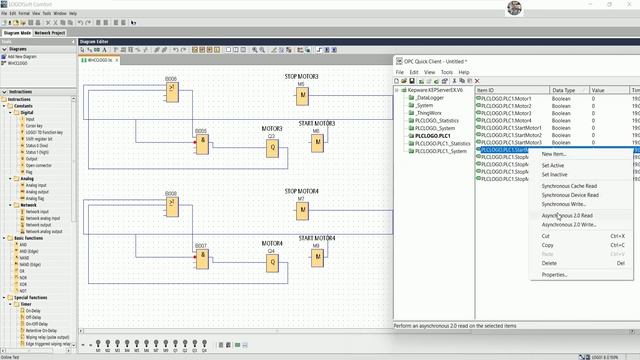640x360 pixels.
Task: Switch to the Diagram Mode tab
Action: click(17, 33)
